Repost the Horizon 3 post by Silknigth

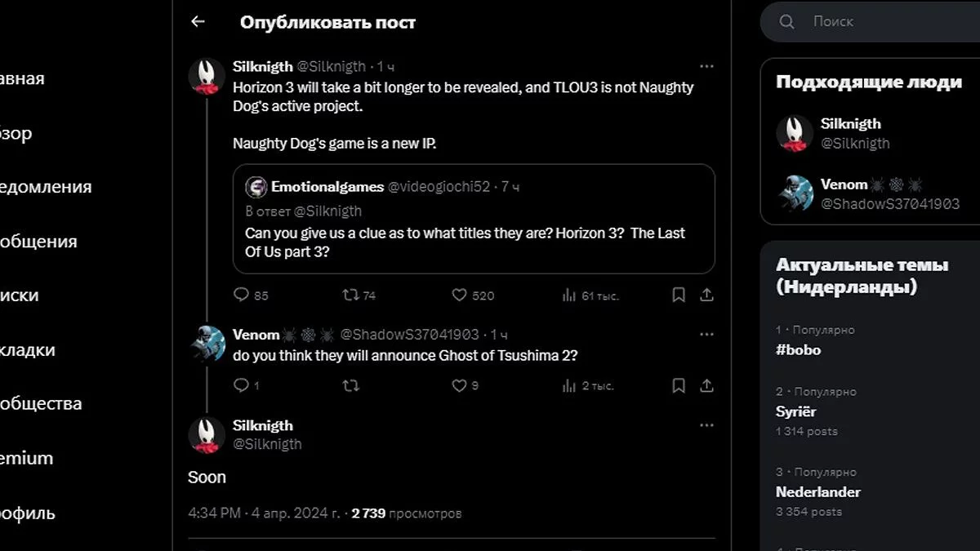[350, 295]
